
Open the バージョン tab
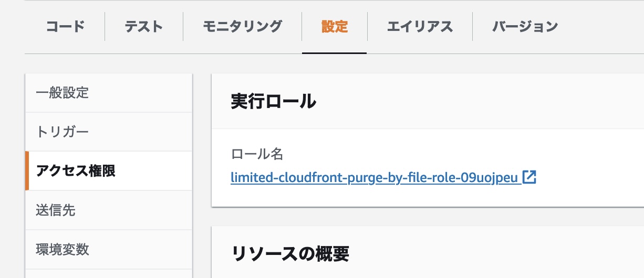coord(525,26)
